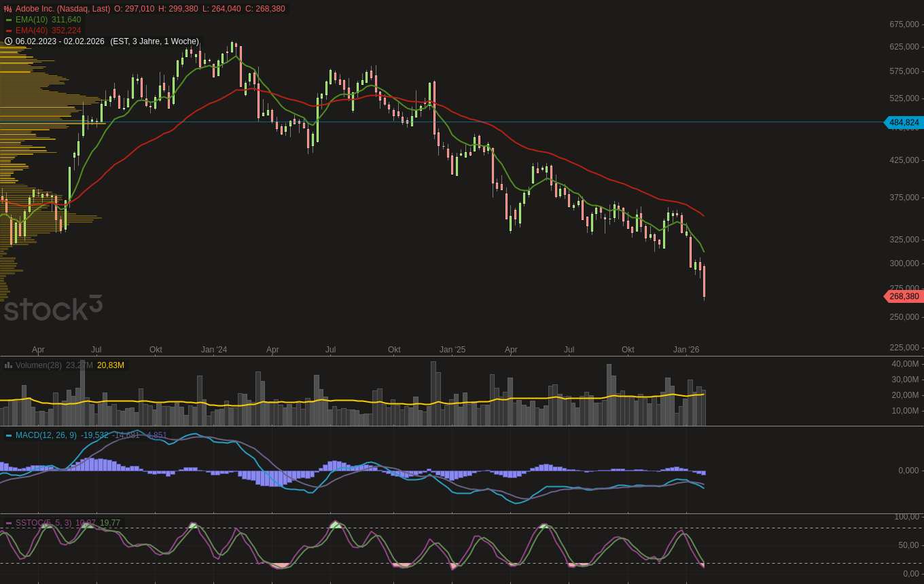This screenshot has width=924, height=584.
Task: Click the stock3 logo watermark
Action: [53, 308]
